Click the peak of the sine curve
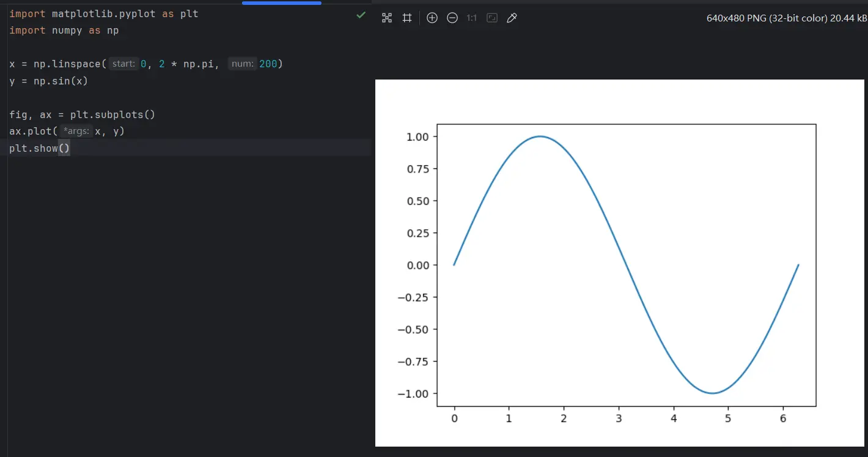 [540, 136]
